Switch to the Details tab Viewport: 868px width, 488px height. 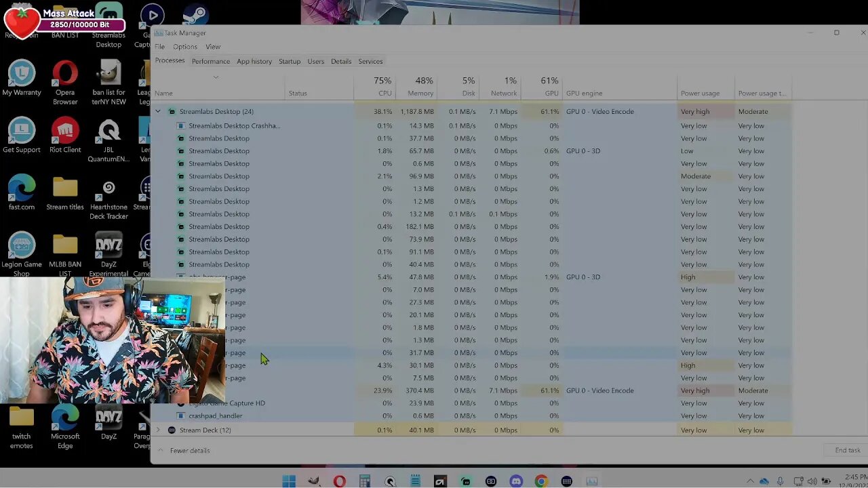point(341,61)
